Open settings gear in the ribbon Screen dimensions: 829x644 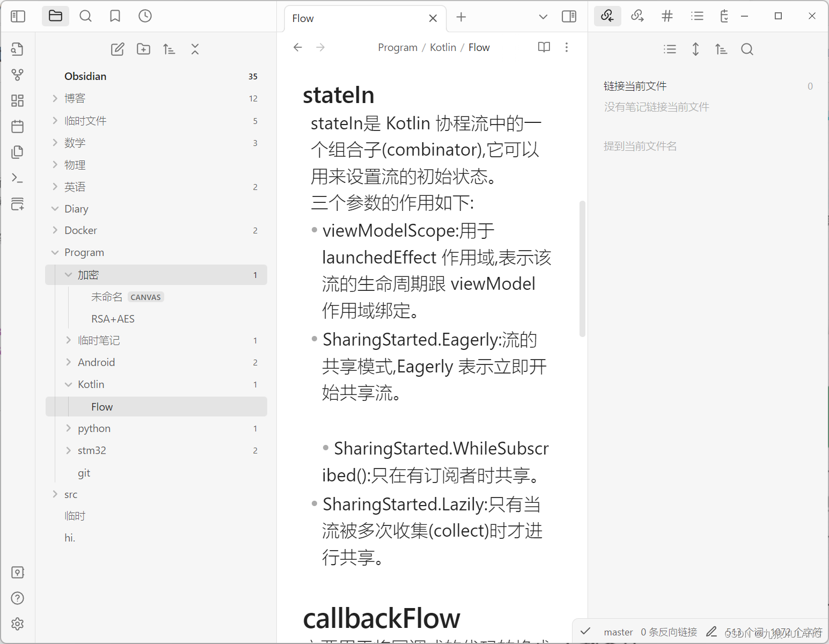point(17,624)
